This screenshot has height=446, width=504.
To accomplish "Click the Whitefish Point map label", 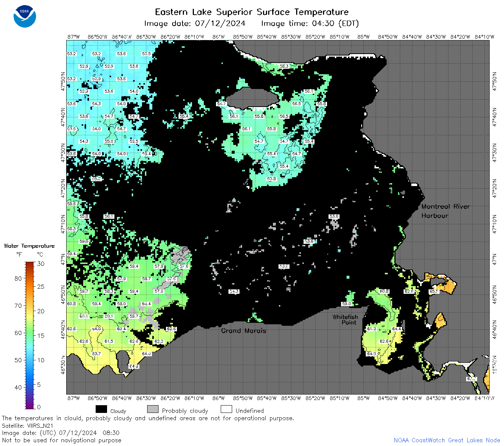I will pos(345,320).
